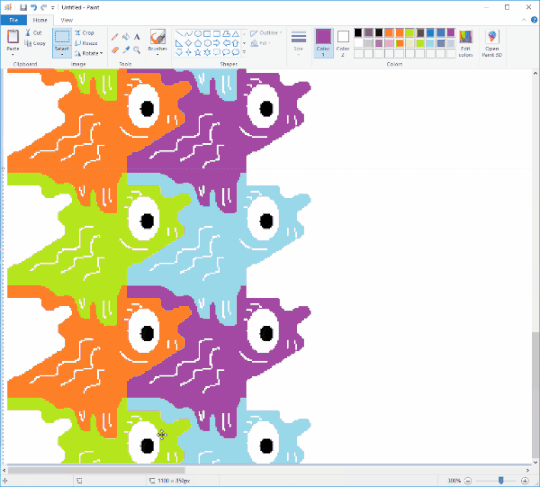Choose the Polygon shape
The height and width of the screenshot is (487, 540).
226,33
